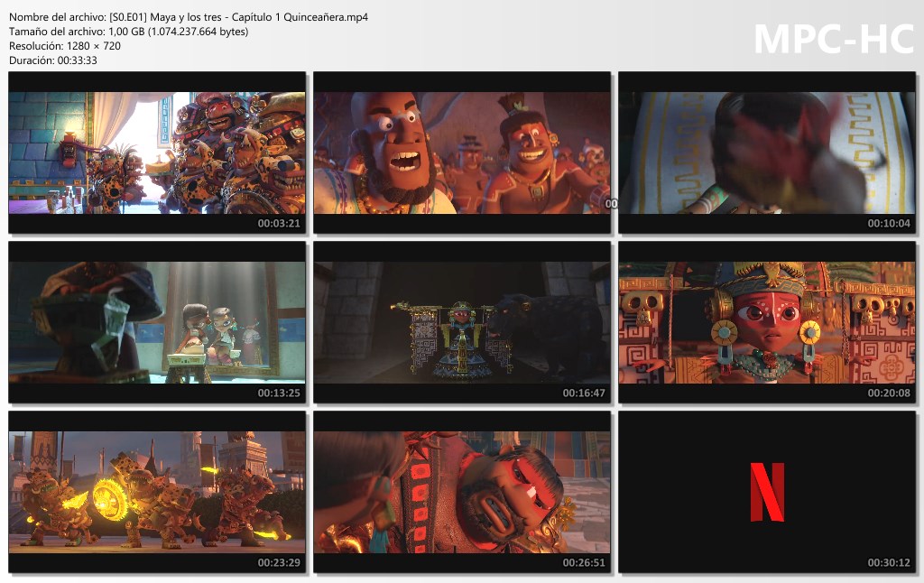Screen dimensions: 924x583
Task: Click the 00:10:04 timestamp label
Action: tap(889, 224)
